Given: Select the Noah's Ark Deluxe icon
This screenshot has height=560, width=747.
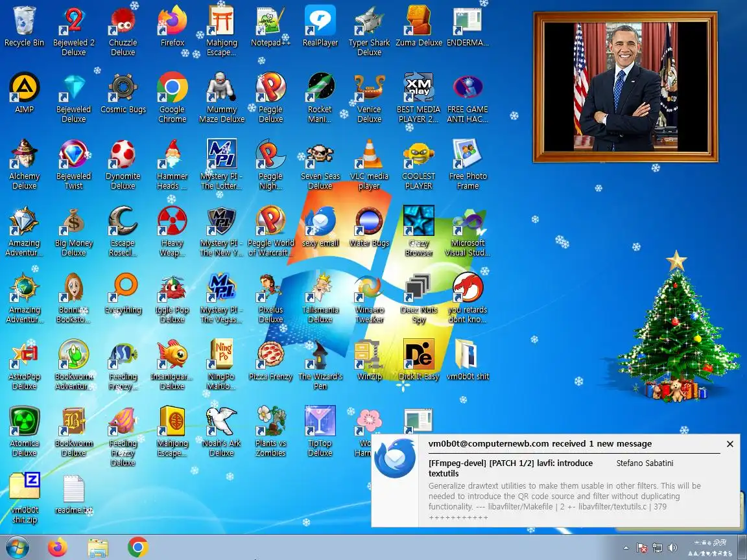Looking at the screenshot, I should click(x=222, y=432).
